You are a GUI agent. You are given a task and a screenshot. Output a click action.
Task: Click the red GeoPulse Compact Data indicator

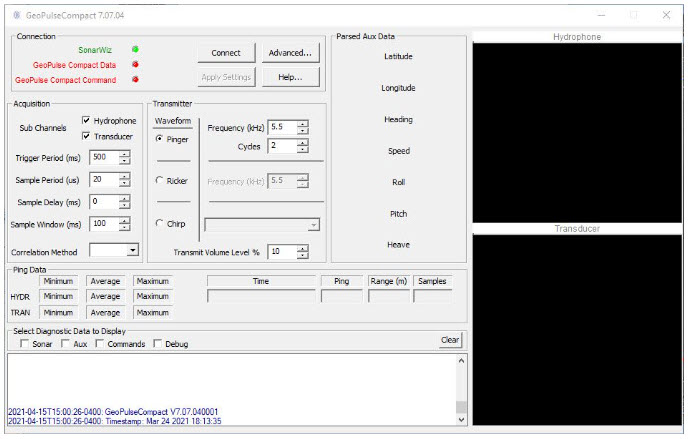point(135,65)
